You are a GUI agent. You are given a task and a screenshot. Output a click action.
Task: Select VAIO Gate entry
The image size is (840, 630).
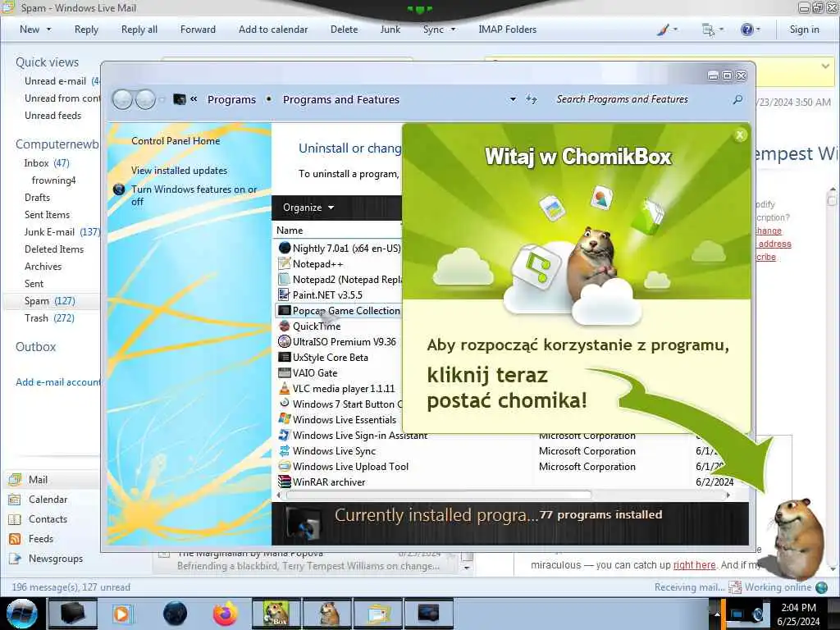(315, 373)
